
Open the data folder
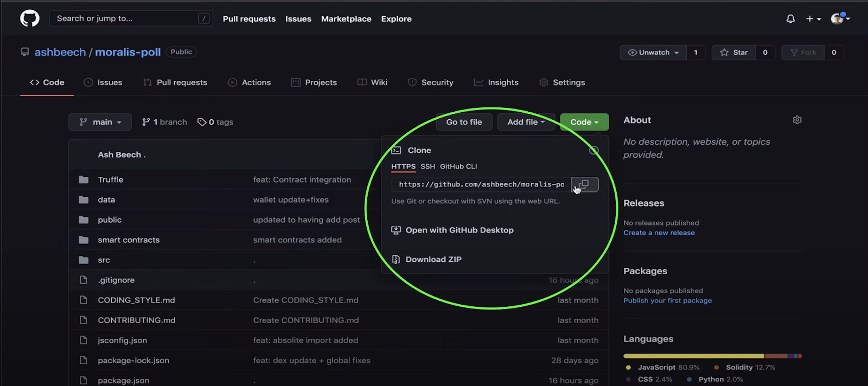coord(106,200)
